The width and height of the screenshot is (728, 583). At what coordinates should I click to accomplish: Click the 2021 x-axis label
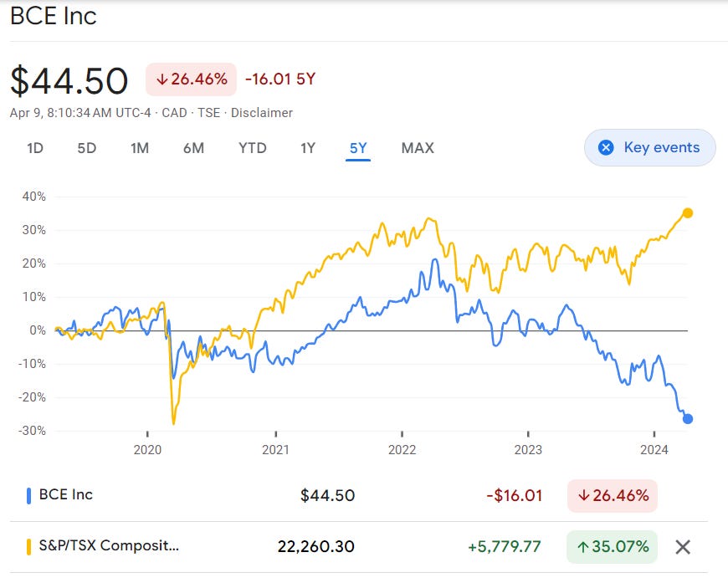click(275, 450)
